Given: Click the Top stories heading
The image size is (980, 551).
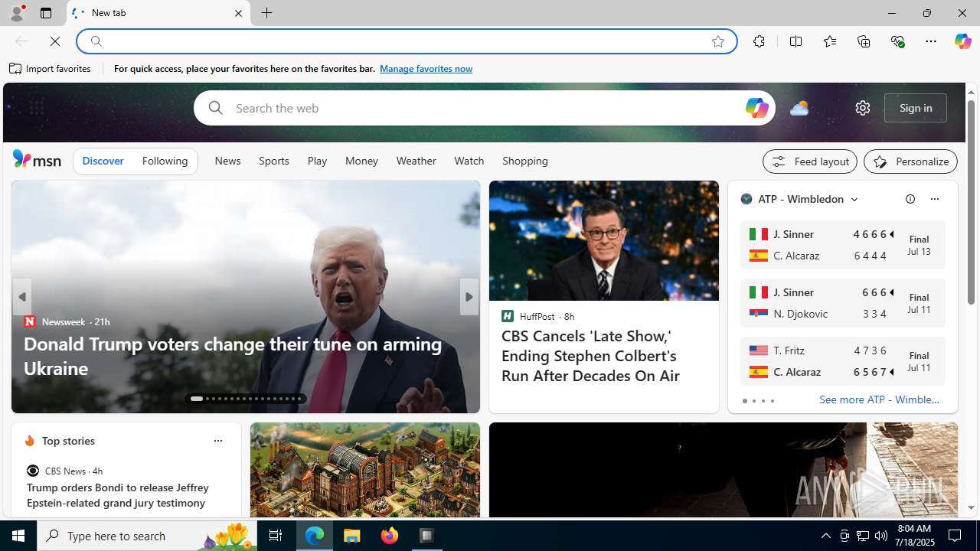Looking at the screenshot, I should [x=68, y=441].
